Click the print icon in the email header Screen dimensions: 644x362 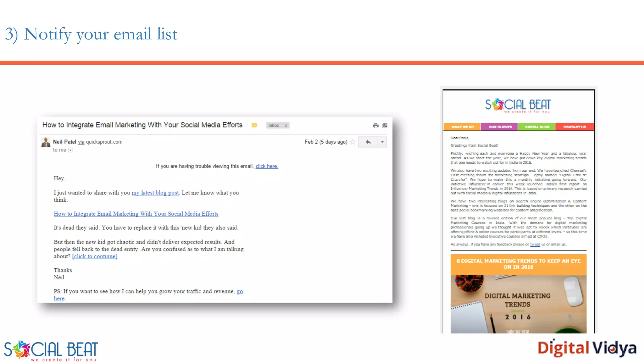375,126
